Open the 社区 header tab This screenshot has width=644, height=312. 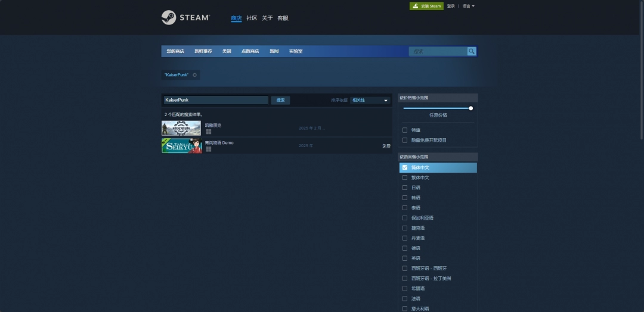252,18
